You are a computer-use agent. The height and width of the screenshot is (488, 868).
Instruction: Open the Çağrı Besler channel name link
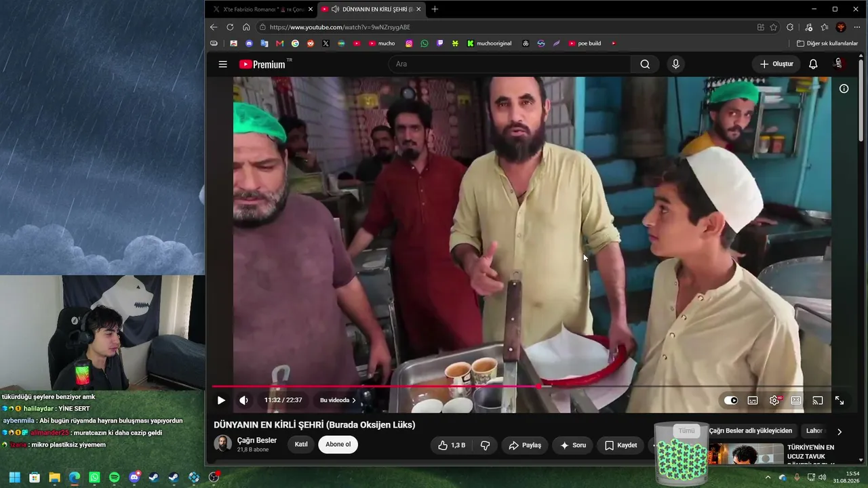coord(257,441)
